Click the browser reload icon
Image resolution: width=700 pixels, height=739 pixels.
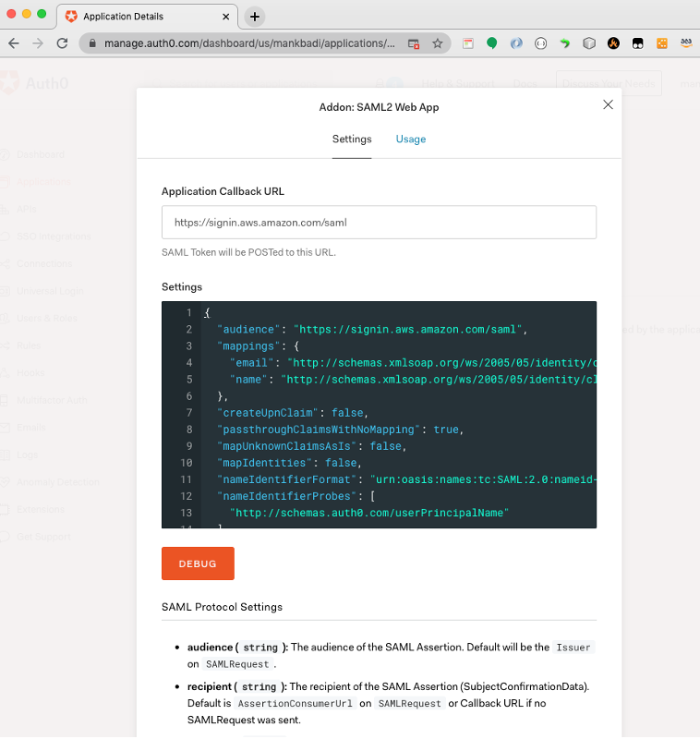[x=62, y=42]
